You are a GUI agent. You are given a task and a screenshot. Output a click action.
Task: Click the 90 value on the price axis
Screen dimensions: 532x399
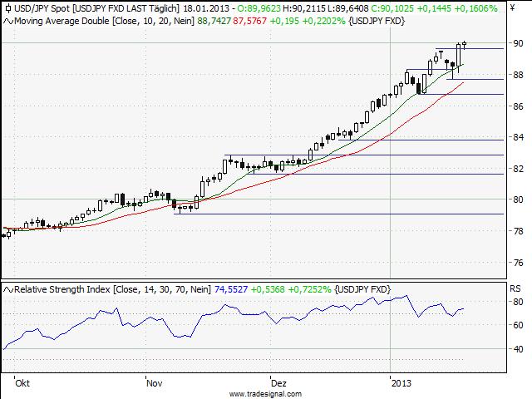tap(516, 42)
